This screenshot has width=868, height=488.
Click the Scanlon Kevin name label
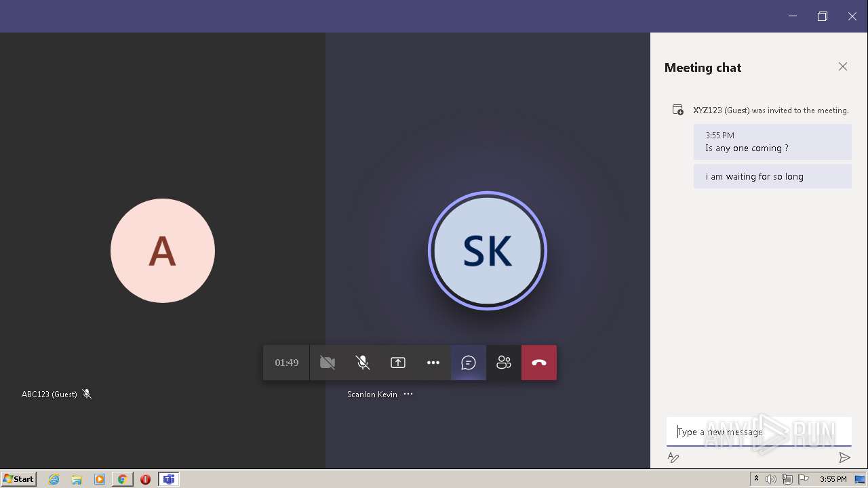click(372, 394)
